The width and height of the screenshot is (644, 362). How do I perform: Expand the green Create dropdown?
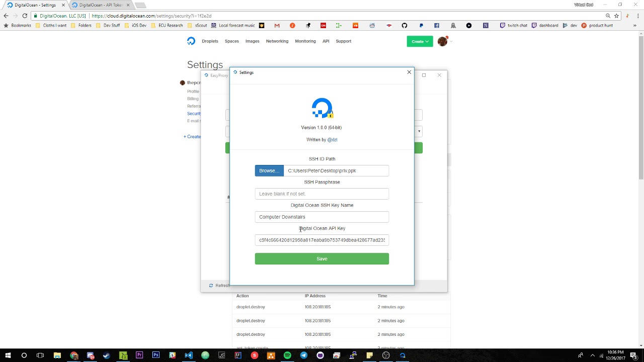click(420, 41)
